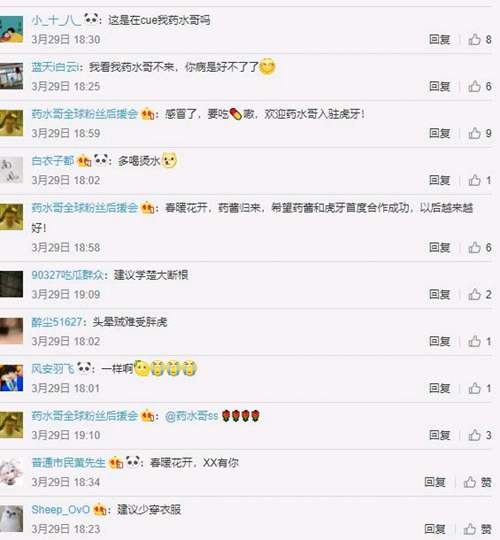The image size is (500, 540).
Task: Thumbs-up 白衣子都's 多喝烫水 comment
Action: pyautogui.click(x=480, y=180)
